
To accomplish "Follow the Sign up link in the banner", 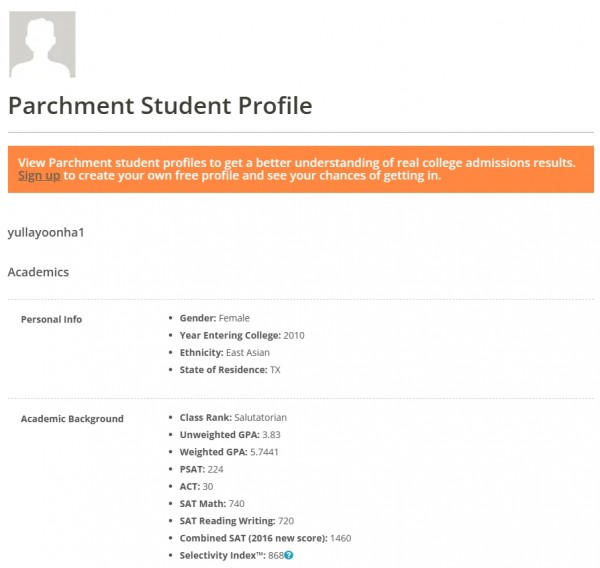I will [39, 176].
